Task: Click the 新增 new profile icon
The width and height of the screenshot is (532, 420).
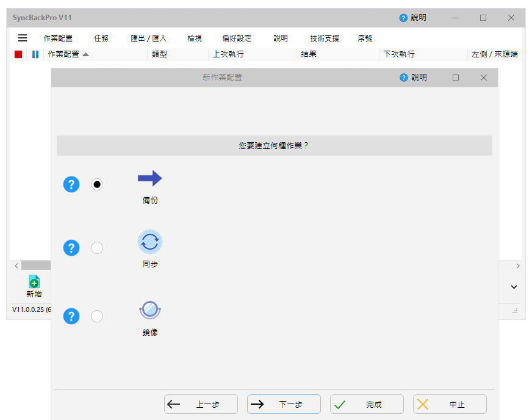Action: pos(34,282)
